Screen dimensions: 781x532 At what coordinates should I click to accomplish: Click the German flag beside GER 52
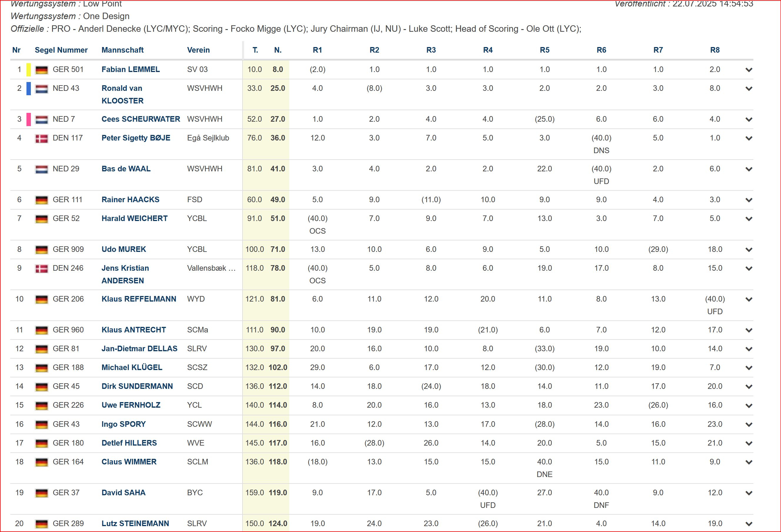41,219
